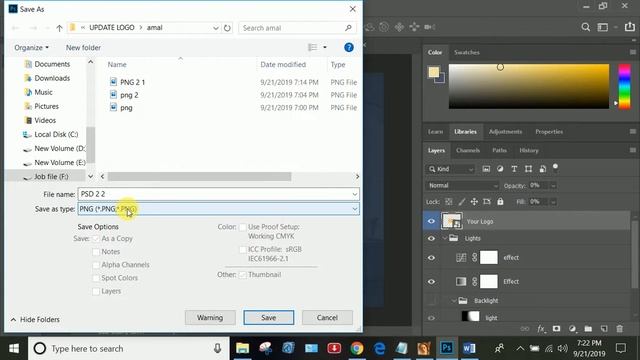Filter layers by type layer icon
This screenshot has height=360, width=640.
[x=514, y=169]
